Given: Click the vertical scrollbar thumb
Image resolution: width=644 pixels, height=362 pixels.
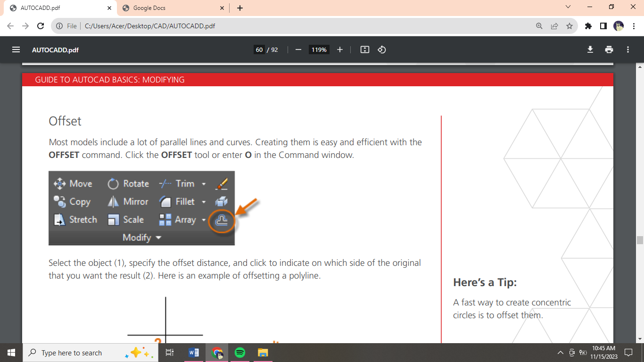Looking at the screenshot, I should pos(640,240).
